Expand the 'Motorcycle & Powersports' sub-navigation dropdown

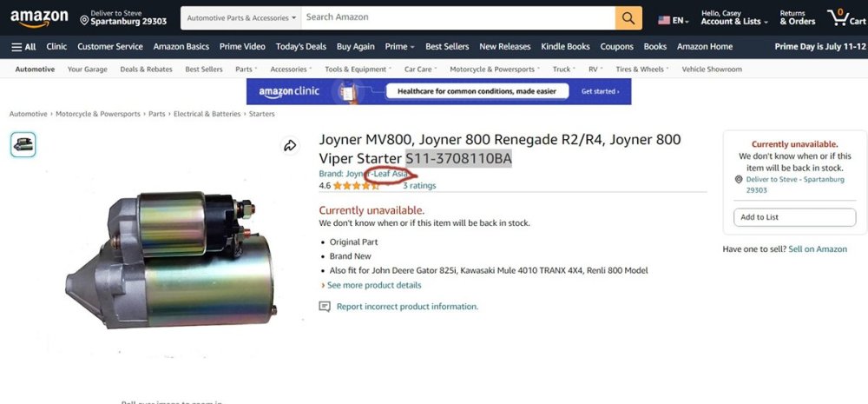coord(495,70)
